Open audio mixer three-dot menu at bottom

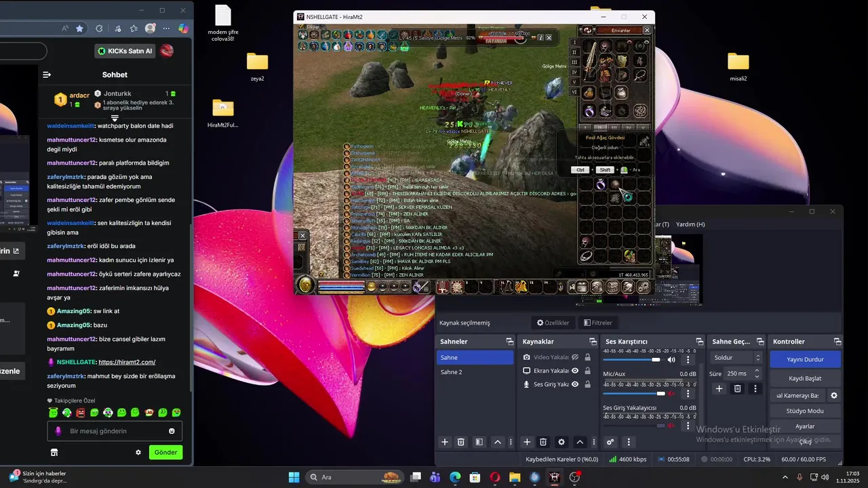[629, 442]
